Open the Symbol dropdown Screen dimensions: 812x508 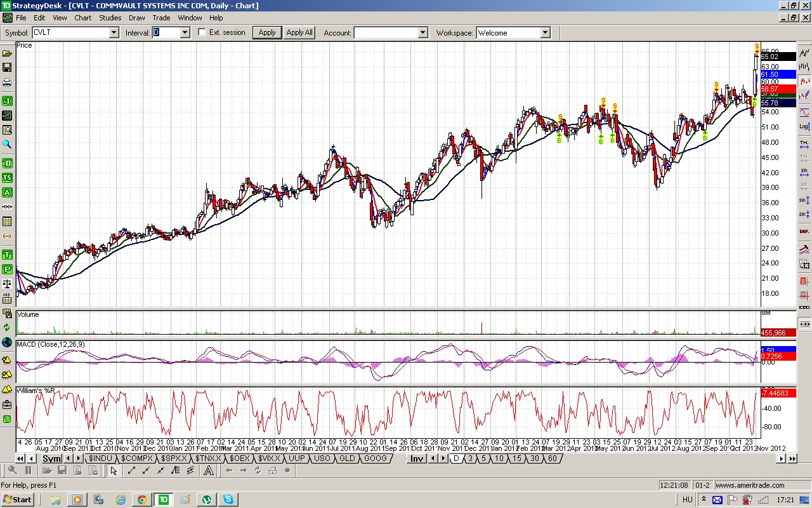coord(114,32)
